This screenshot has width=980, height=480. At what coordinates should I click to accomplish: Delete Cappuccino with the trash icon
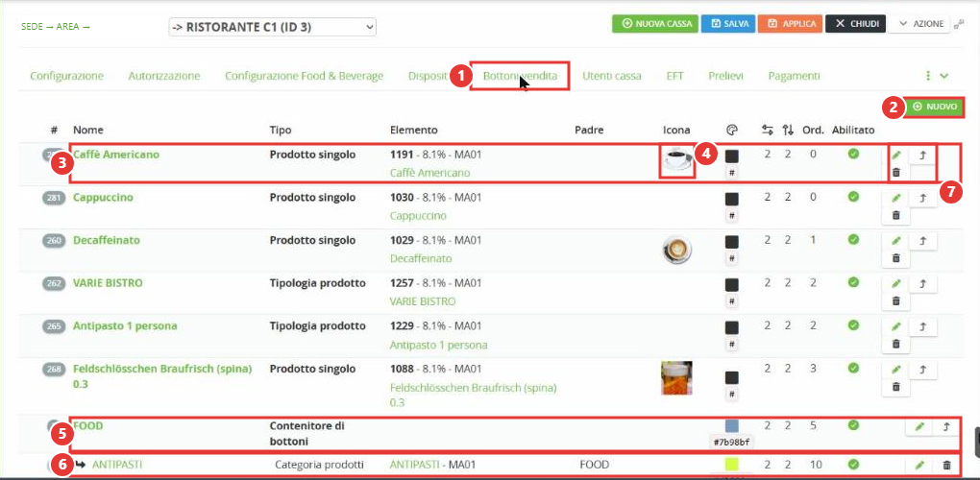tap(896, 215)
